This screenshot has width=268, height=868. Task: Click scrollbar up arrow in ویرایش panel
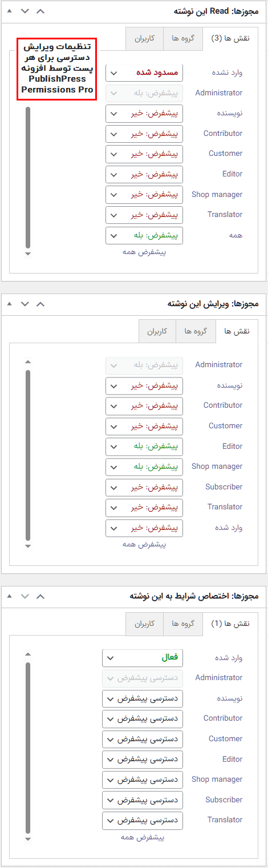coord(28,361)
